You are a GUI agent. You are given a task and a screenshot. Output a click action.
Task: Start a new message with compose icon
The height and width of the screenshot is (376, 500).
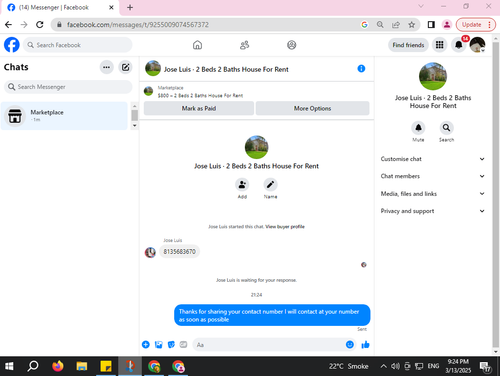coord(125,67)
